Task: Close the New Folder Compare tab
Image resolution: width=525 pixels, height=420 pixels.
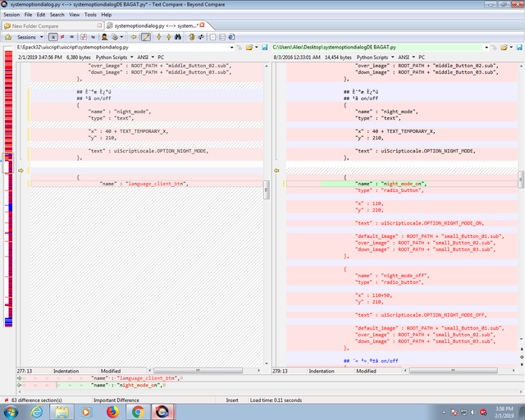Action: [x=99, y=25]
